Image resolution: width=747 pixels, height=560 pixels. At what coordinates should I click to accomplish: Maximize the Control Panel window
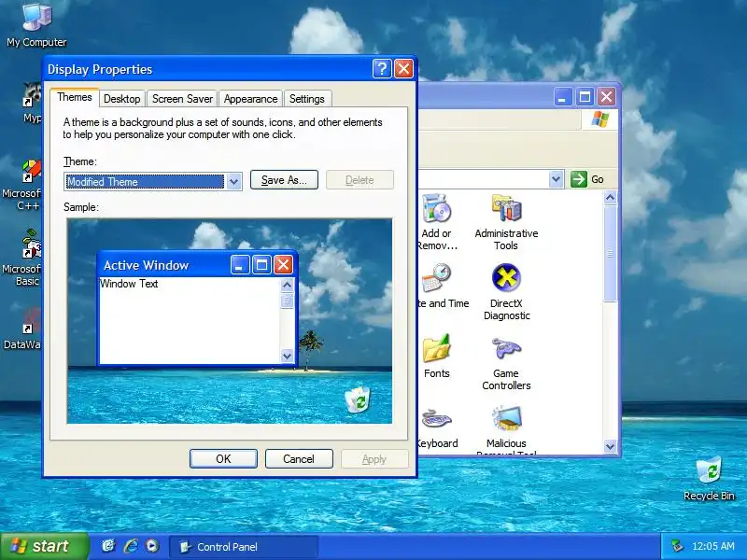pyautogui.click(x=585, y=97)
